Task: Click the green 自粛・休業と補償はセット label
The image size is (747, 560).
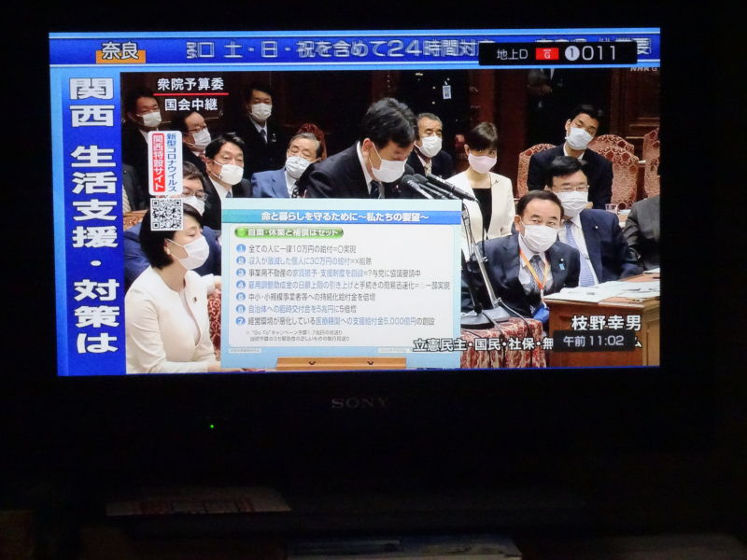Action: tap(289, 232)
